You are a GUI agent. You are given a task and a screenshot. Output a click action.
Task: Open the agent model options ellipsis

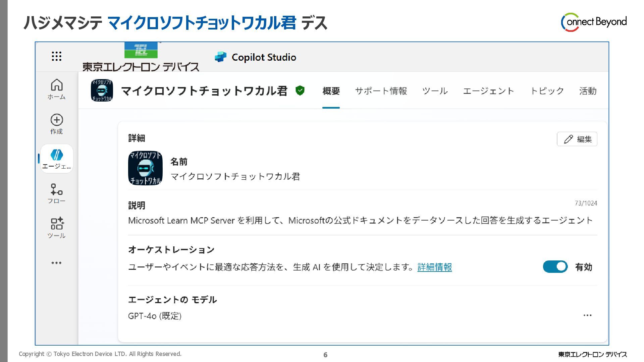(587, 315)
